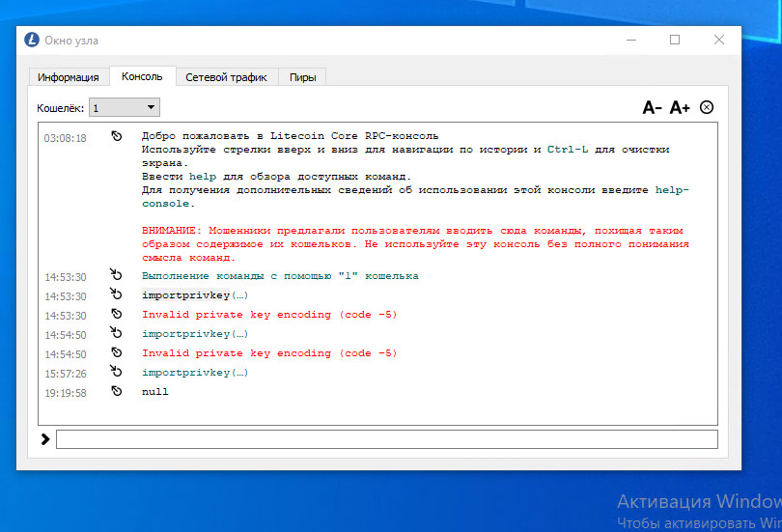Click the help command link in welcome text
This screenshot has height=532, width=782.
[203, 177]
